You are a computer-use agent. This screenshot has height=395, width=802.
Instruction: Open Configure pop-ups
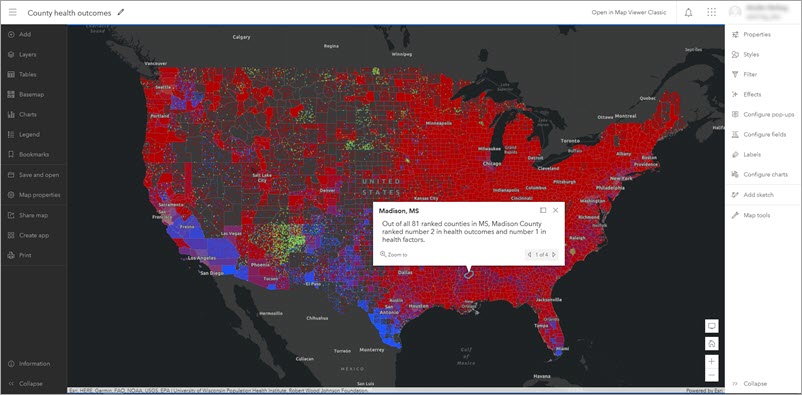click(763, 114)
